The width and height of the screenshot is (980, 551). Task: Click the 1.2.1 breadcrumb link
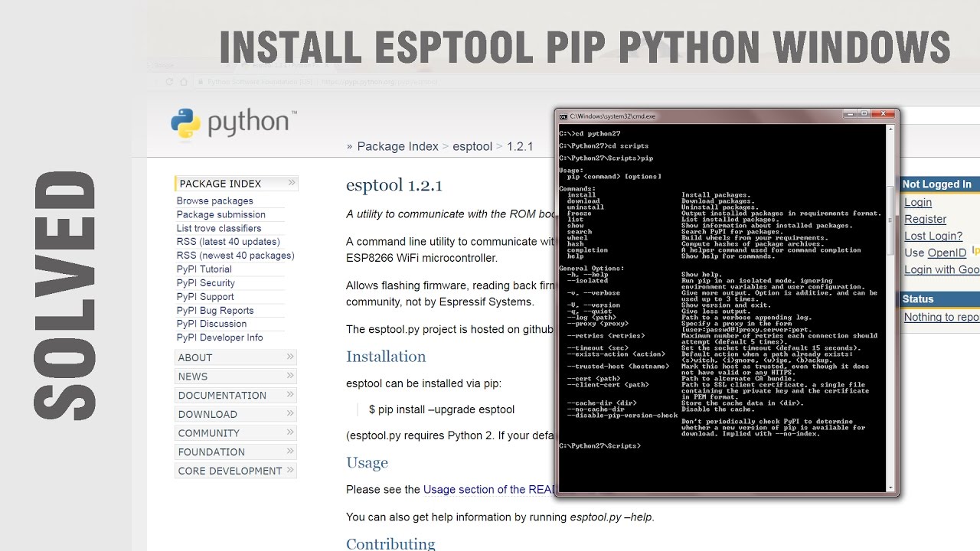tap(520, 146)
